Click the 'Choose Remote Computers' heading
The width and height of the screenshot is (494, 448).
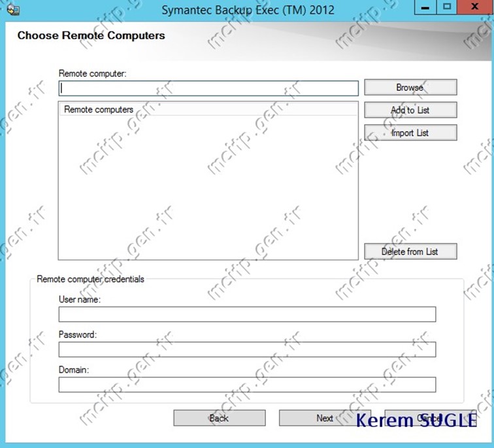coord(91,35)
